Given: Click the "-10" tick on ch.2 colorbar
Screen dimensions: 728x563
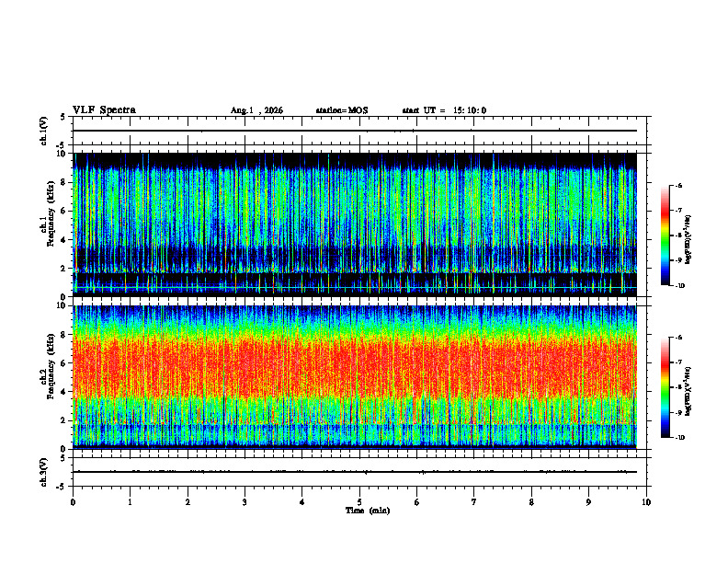Looking at the screenshot, I should (679, 438).
